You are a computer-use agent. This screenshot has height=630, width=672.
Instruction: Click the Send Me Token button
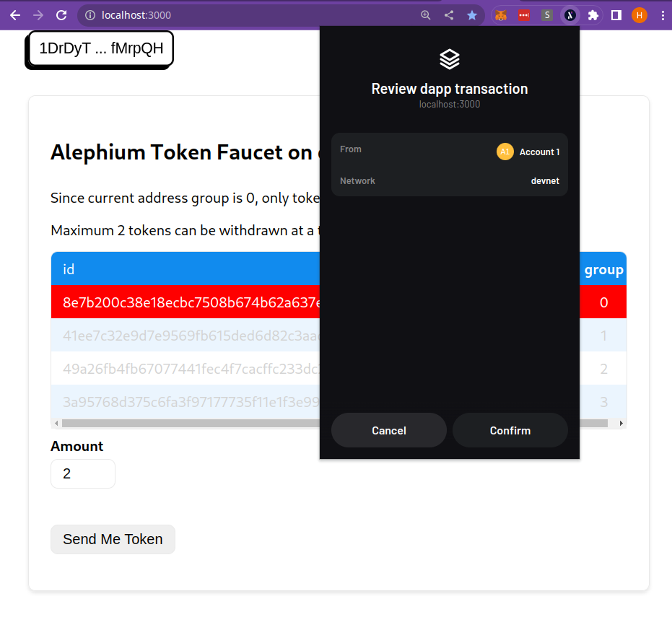[x=113, y=539]
